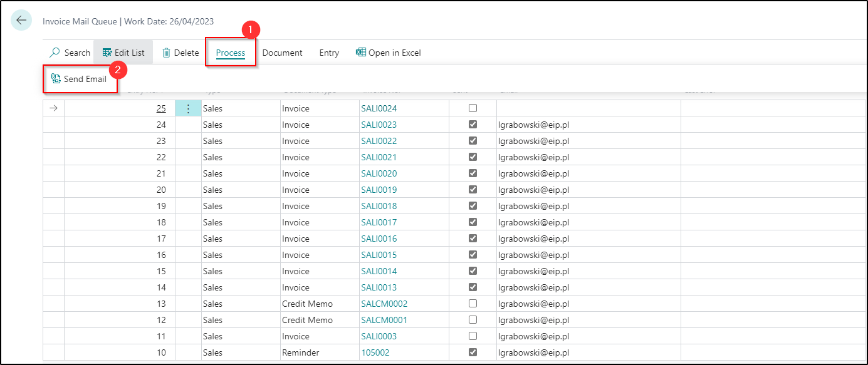Screen dimensions: 868x365
Task: Toggle Sent checkbox for SALCM0001
Action: point(473,320)
